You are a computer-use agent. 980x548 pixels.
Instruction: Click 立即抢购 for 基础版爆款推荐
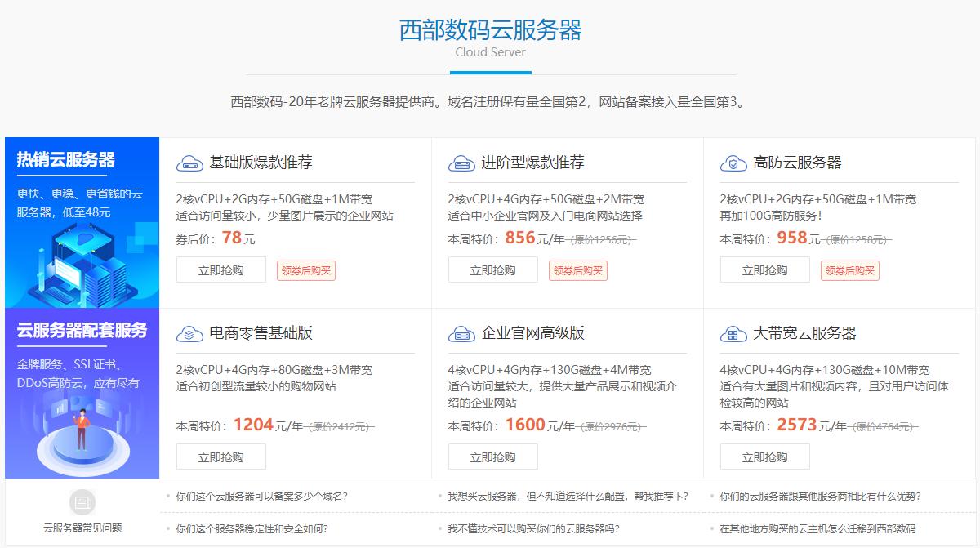(221, 270)
